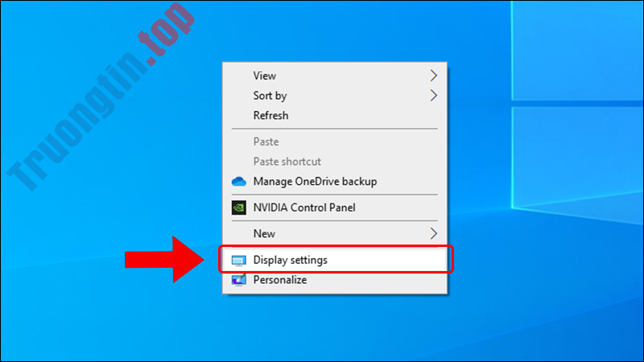Open the View menu entry
The height and width of the screenshot is (362, 644).
(265, 76)
